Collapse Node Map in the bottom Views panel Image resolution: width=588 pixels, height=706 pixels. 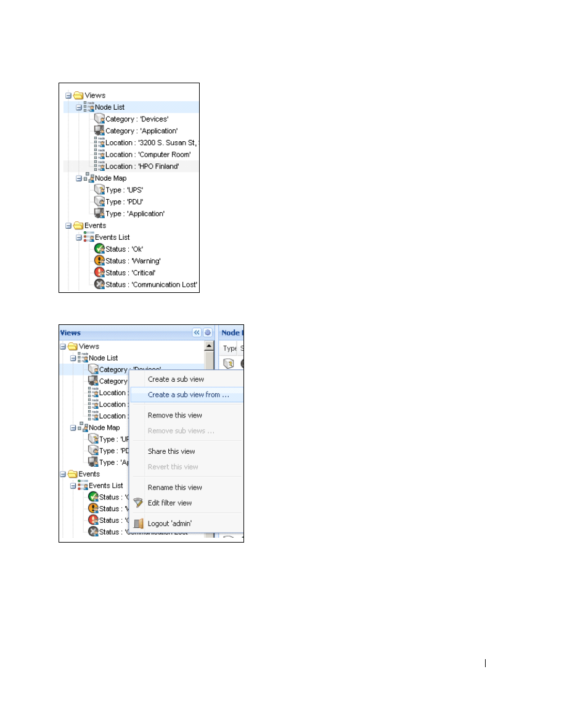click(73, 428)
